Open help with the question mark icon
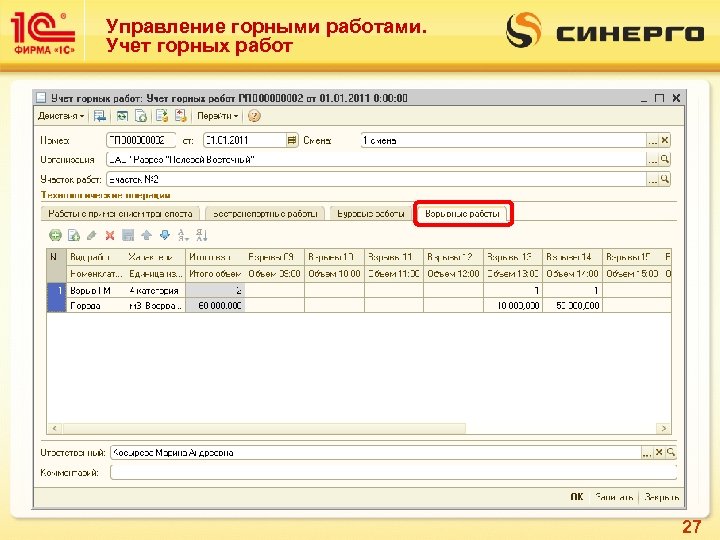 tap(254, 116)
